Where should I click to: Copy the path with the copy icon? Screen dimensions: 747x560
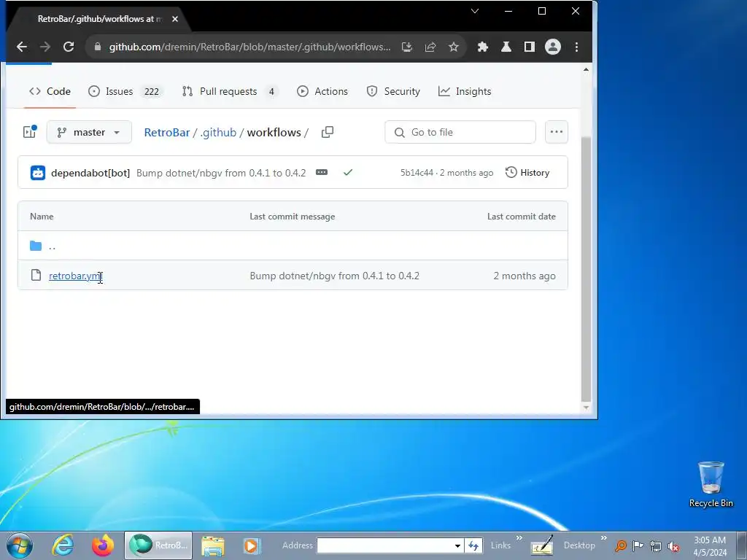pos(328,132)
